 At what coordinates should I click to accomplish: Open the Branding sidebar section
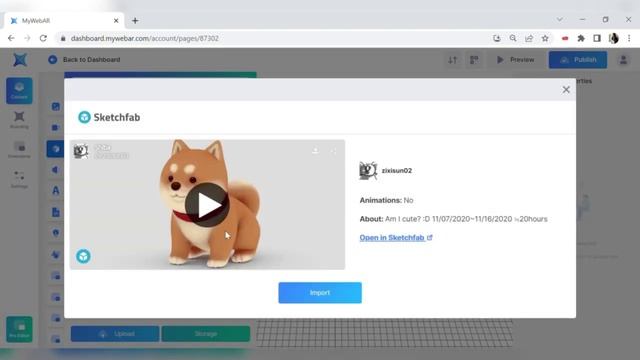coord(19,120)
